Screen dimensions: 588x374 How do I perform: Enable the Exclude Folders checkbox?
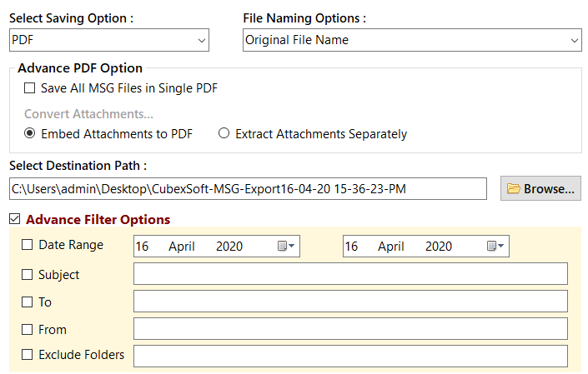point(28,355)
